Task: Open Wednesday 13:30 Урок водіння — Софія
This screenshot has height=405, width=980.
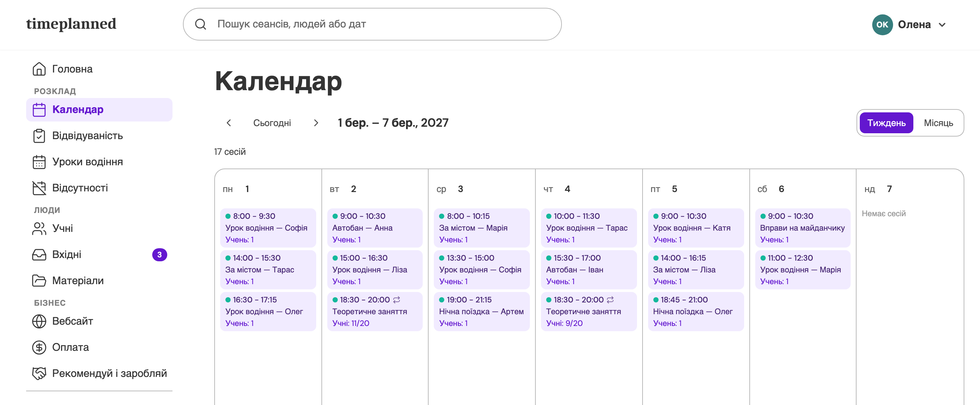Action: coord(482,270)
